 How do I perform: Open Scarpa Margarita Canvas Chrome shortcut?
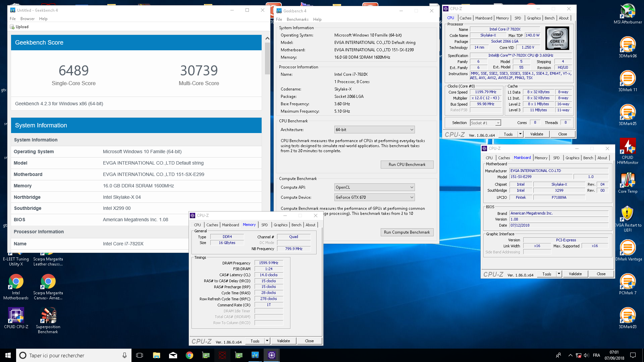[48, 287]
